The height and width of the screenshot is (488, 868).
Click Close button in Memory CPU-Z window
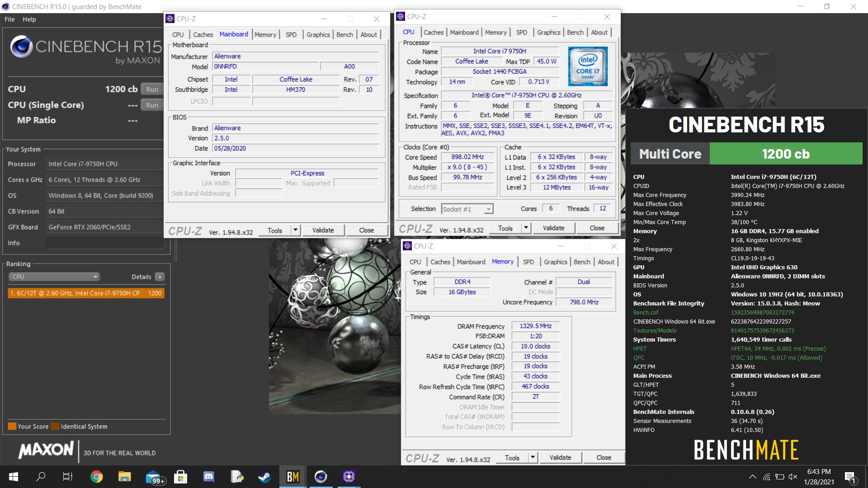604,458
